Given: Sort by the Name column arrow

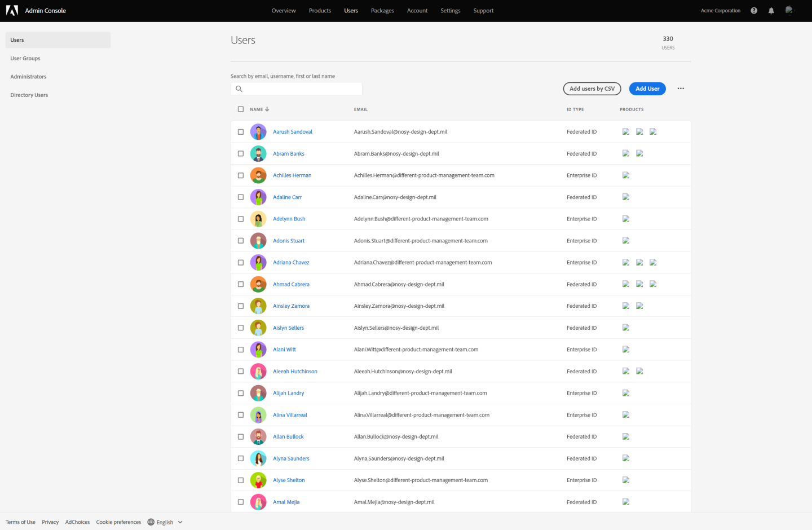Looking at the screenshot, I should (x=267, y=109).
